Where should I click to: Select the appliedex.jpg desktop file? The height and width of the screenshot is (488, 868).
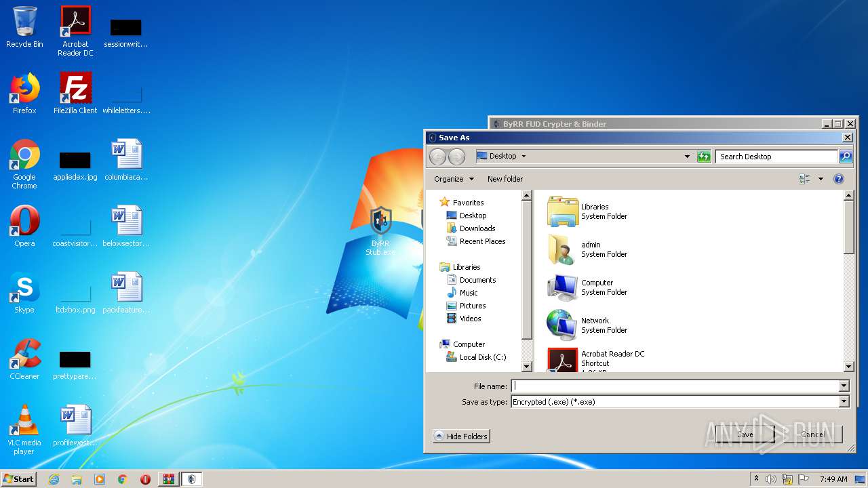[x=75, y=165]
